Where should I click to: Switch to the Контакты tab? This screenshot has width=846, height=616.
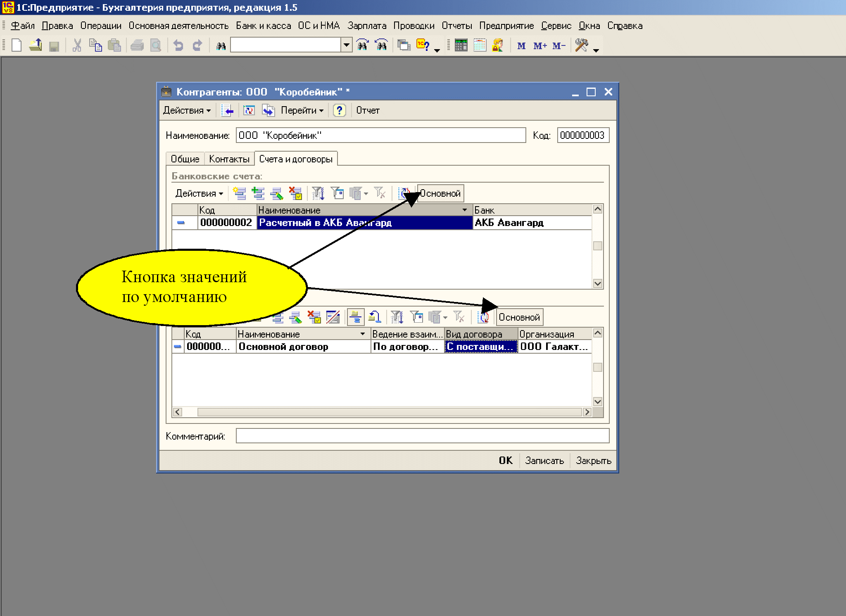pos(229,159)
